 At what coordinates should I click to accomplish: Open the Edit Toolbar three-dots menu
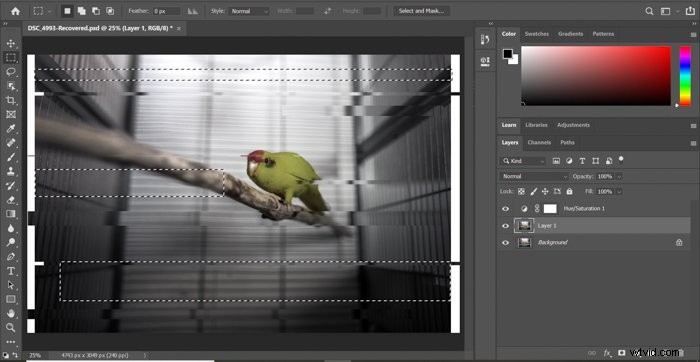tap(11, 342)
